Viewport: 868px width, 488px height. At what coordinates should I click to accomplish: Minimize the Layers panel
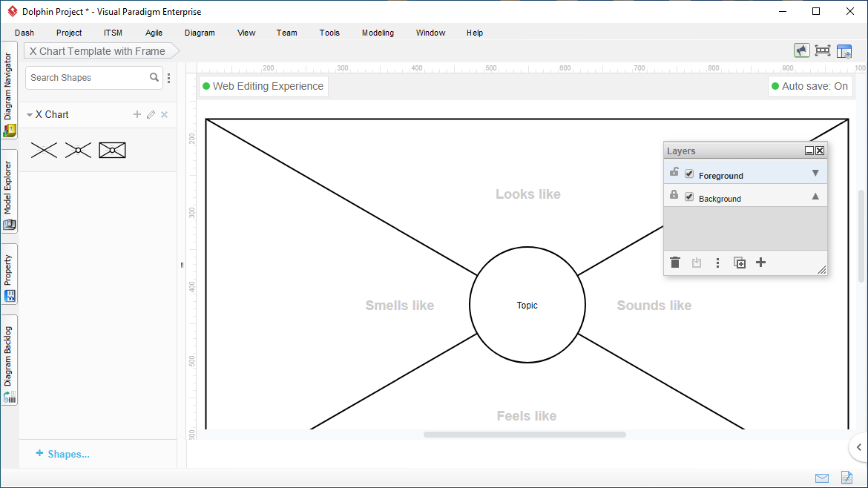(x=809, y=151)
